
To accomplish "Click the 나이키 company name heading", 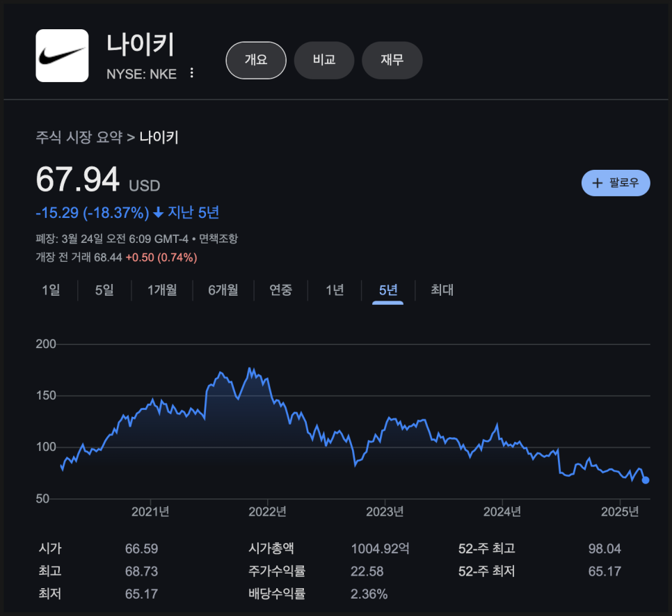I will pos(140,45).
